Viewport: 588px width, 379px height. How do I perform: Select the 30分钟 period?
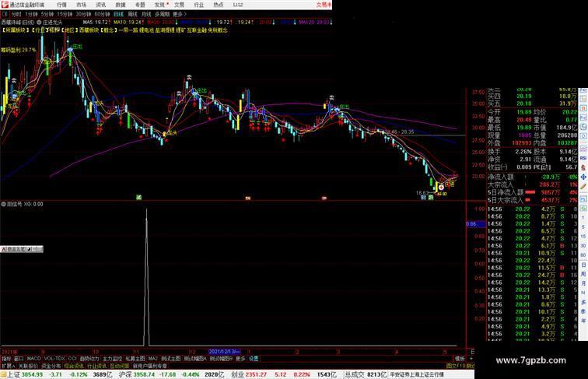point(83,14)
